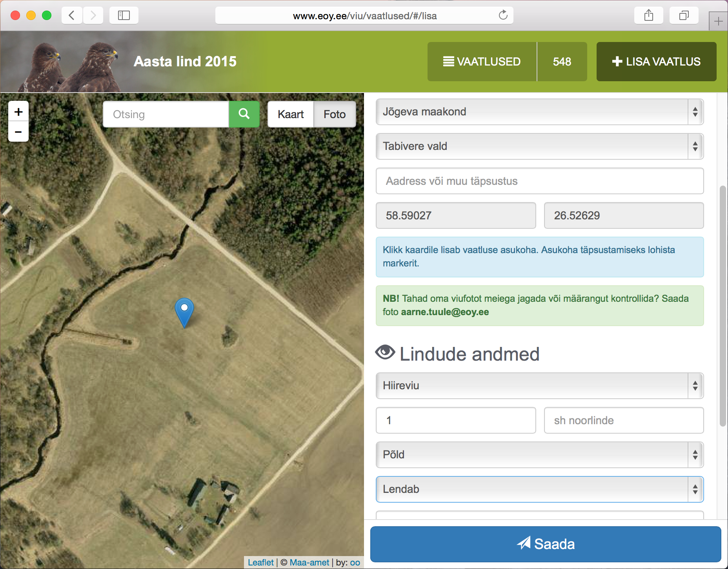The width and height of the screenshot is (728, 569).
Task: Zoom in the map with plus button
Action: click(x=18, y=112)
